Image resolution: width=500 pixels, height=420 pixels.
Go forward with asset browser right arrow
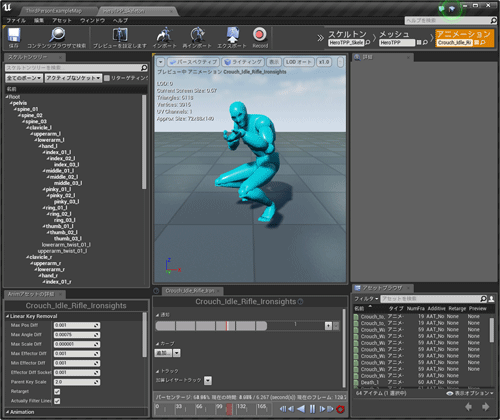pyautogui.click(x=485, y=407)
